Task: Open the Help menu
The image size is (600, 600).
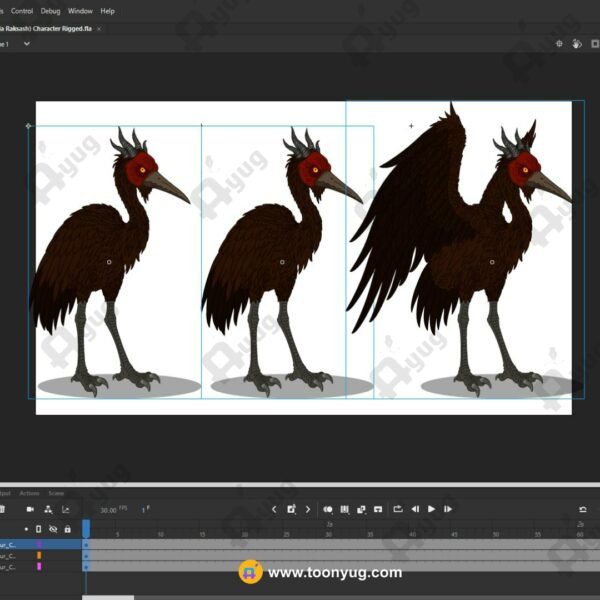Action: pos(108,11)
